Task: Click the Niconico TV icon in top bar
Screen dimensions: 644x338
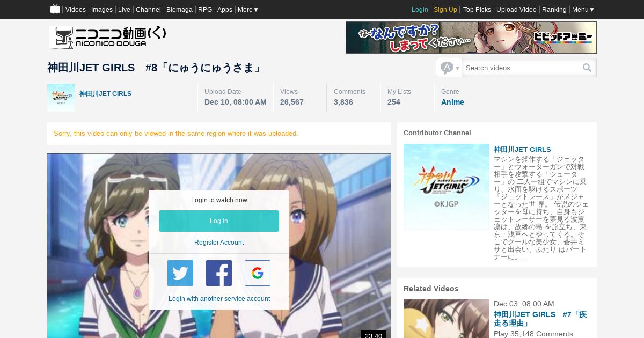Action: [x=55, y=9]
